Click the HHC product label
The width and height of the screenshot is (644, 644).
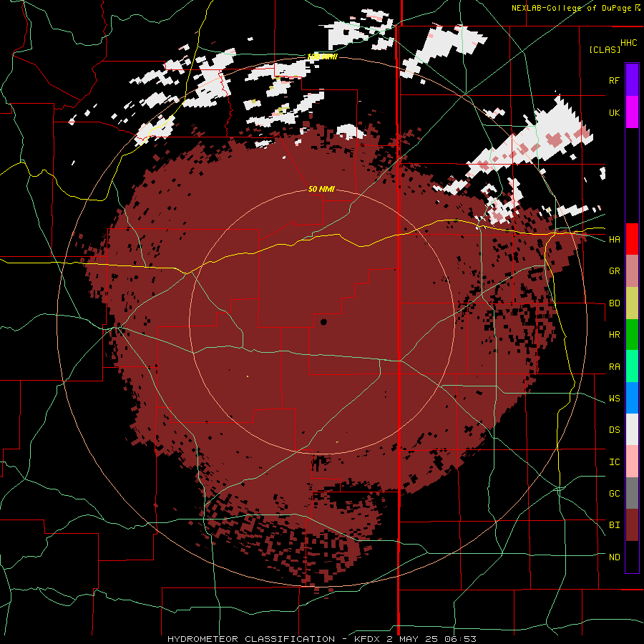pos(629,43)
